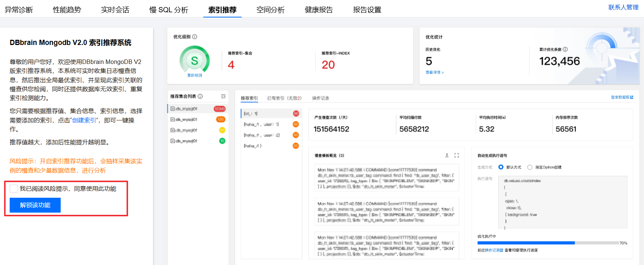Switch to the 空间分析 tab
644x265 pixels.
(x=270, y=10)
